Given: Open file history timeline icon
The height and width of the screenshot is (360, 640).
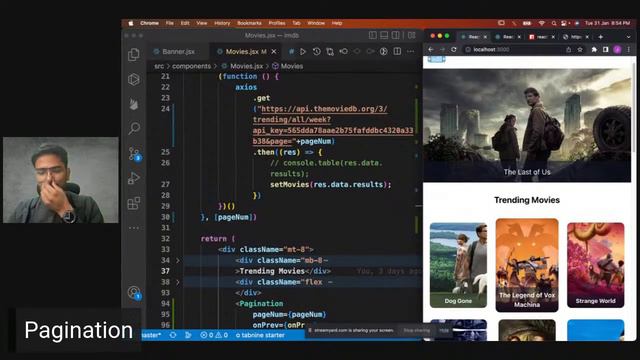Looking at the screenshot, I should pos(316,51).
